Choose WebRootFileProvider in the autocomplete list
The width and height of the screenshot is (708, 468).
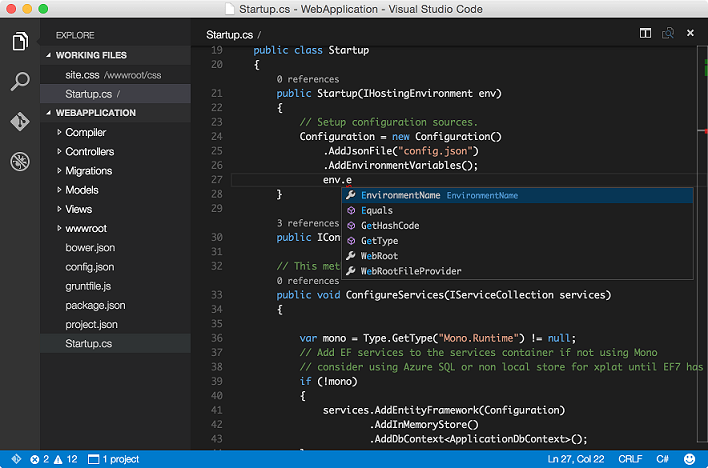point(410,271)
